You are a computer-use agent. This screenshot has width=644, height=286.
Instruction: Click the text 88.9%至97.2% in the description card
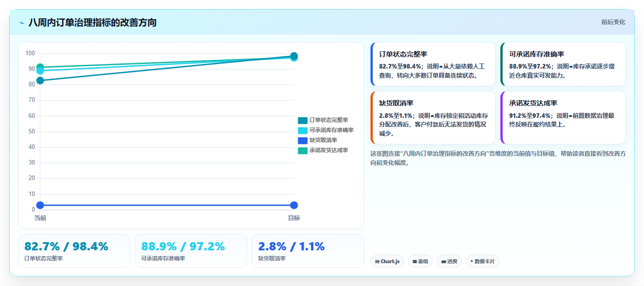click(x=530, y=66)
